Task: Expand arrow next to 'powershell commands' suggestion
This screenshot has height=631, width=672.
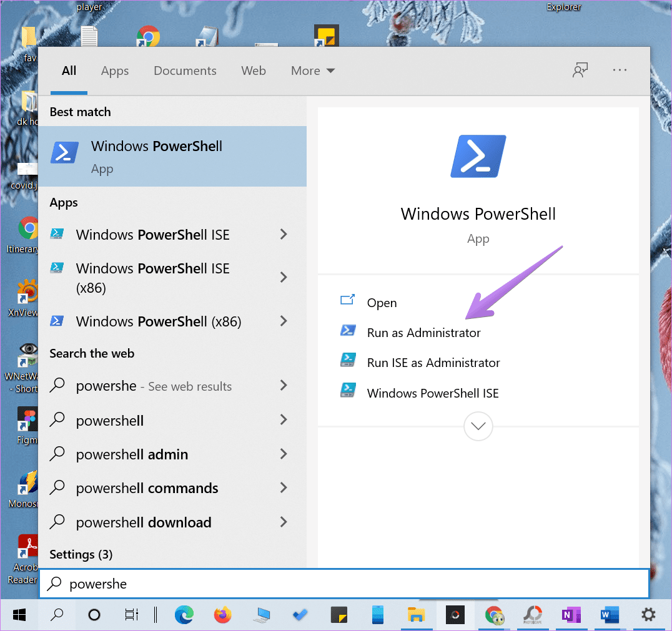Action: pos(284,487)
